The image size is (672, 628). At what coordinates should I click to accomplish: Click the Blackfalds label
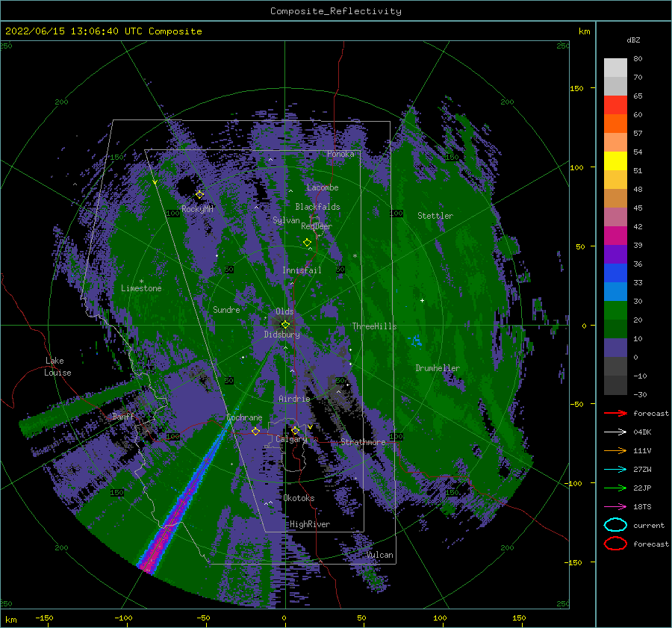click(317, 207)
